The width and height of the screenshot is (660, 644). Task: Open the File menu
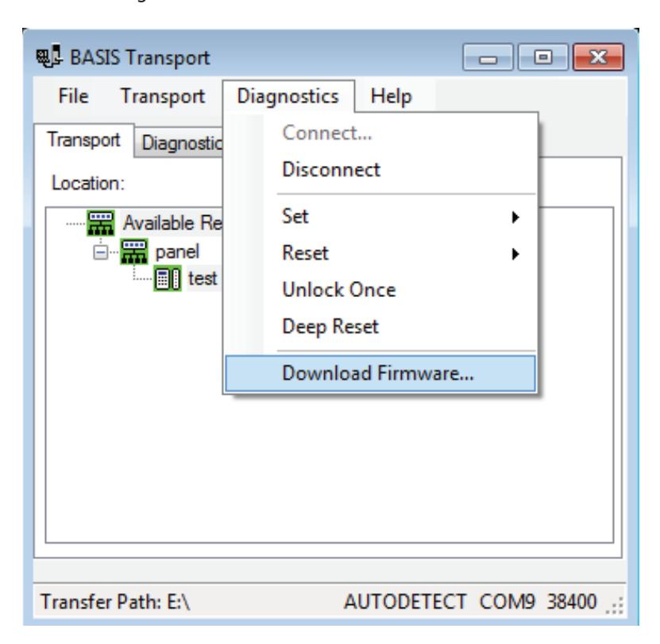coord(73,96)
